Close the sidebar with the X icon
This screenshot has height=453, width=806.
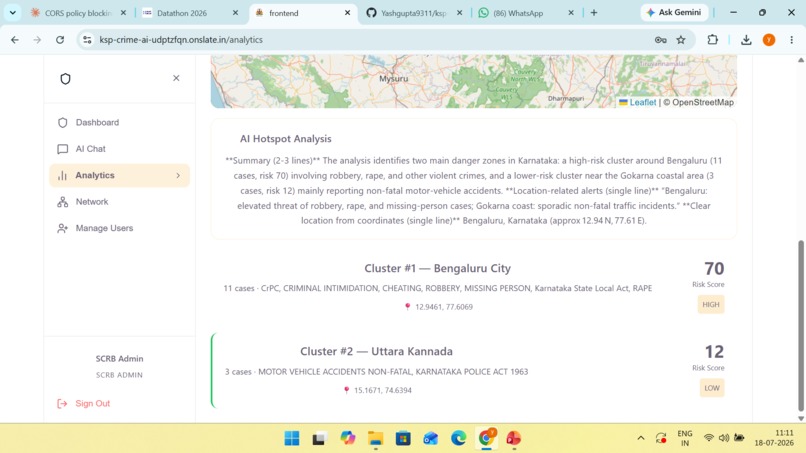176,78
